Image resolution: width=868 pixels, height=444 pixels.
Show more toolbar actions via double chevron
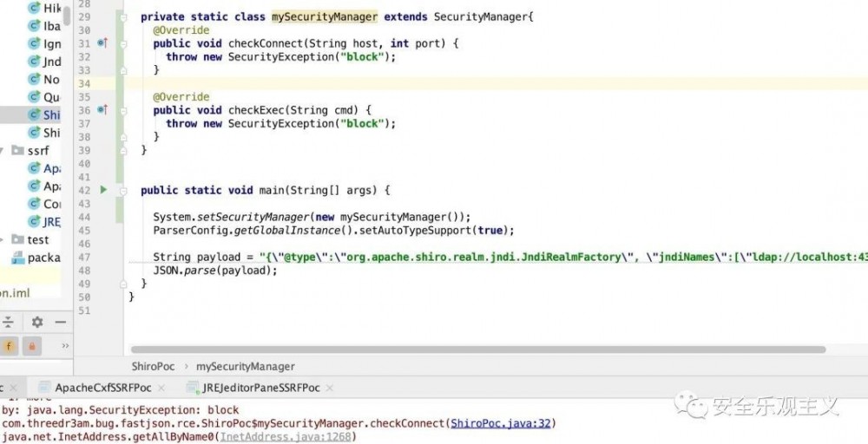[x=65, y=346]
